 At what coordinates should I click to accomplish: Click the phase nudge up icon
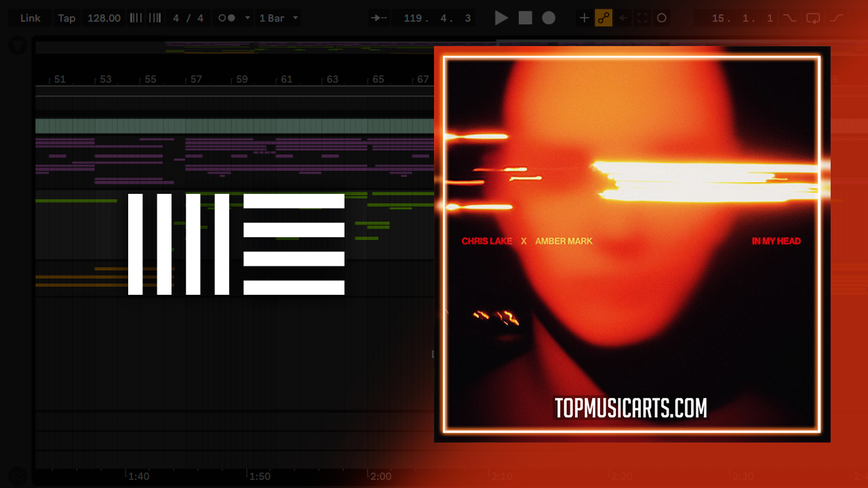coord(155,18)
